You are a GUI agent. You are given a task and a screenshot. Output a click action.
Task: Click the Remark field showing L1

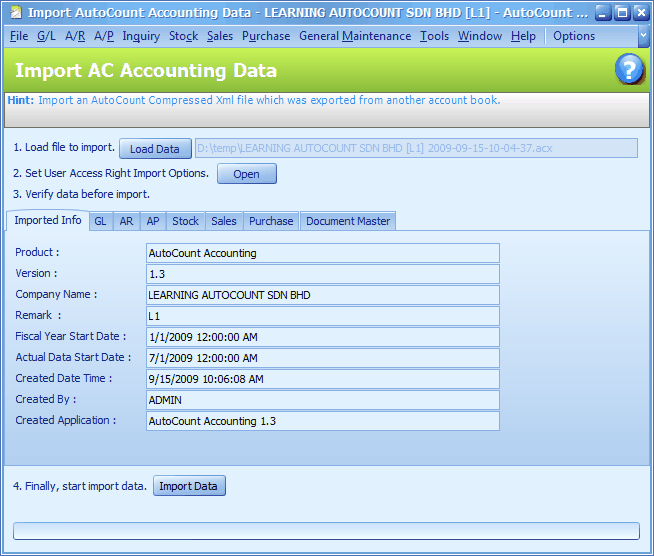tap(323, 316)
